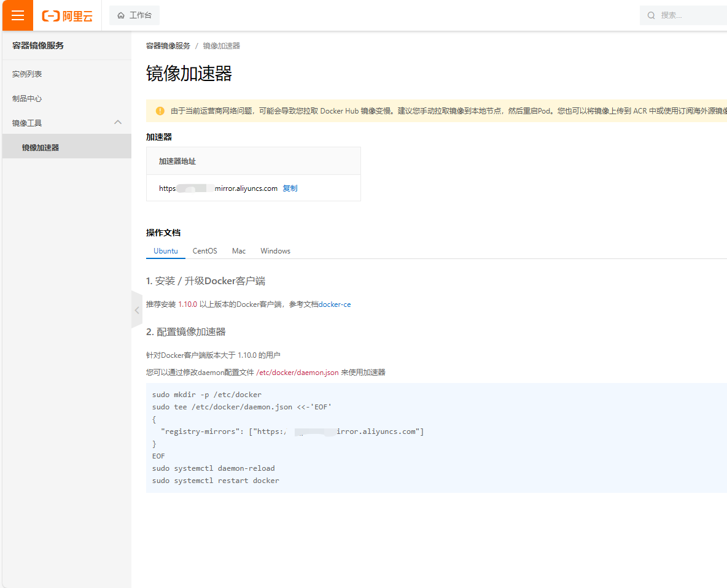Click the Alibaba Cloud logo

coord(67,16)
